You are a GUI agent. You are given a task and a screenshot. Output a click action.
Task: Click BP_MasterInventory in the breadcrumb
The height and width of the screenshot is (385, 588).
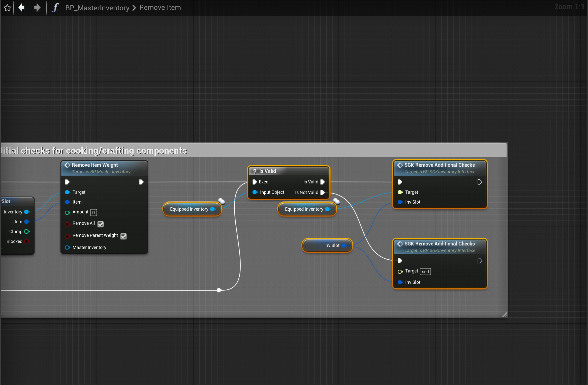click(97, 8)
